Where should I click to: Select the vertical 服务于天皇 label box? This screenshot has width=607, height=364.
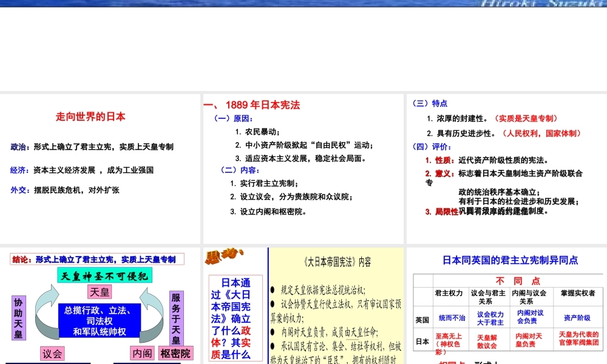point(176,318)
